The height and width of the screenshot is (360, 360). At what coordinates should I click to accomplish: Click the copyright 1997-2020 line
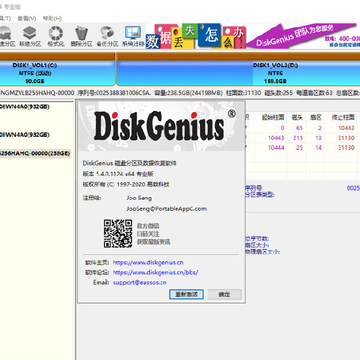[126, 184]
